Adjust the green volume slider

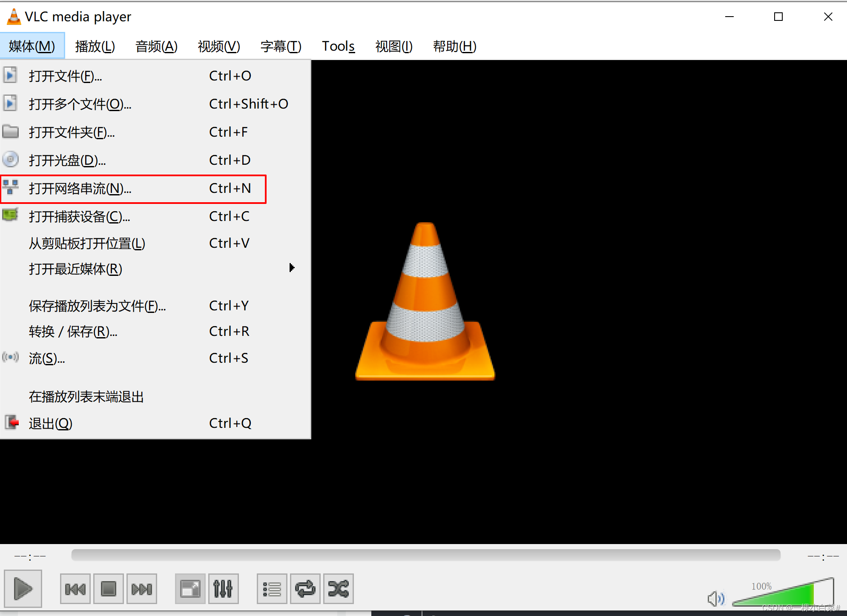click(783, 593)
